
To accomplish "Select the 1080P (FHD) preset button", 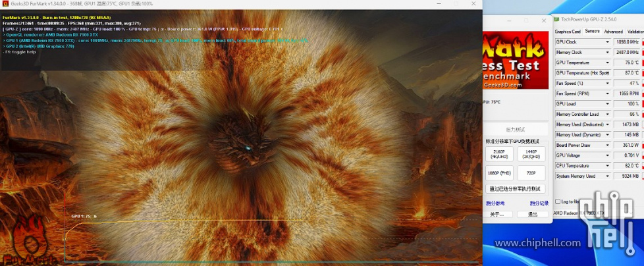I will [x=499, y=173].
